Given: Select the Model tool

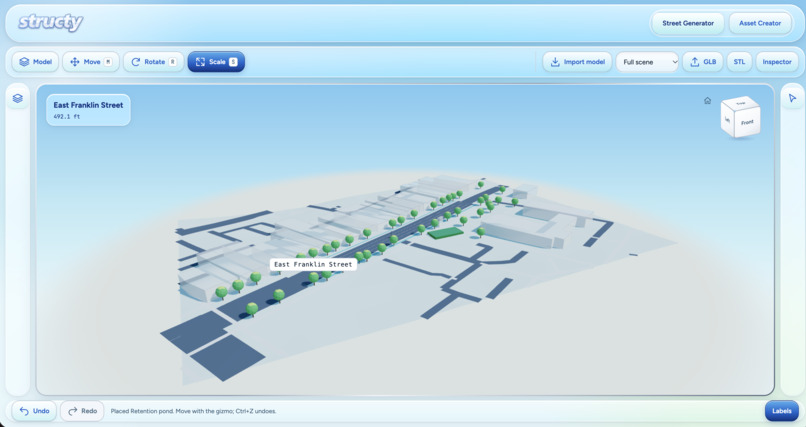Looking at the screenshot, I should coord(35,62).
